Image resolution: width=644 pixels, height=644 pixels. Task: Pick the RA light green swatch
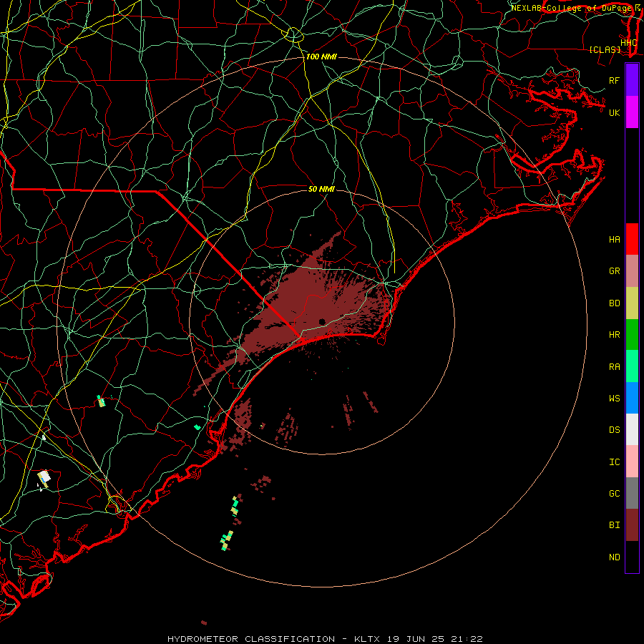click(632, 366)
